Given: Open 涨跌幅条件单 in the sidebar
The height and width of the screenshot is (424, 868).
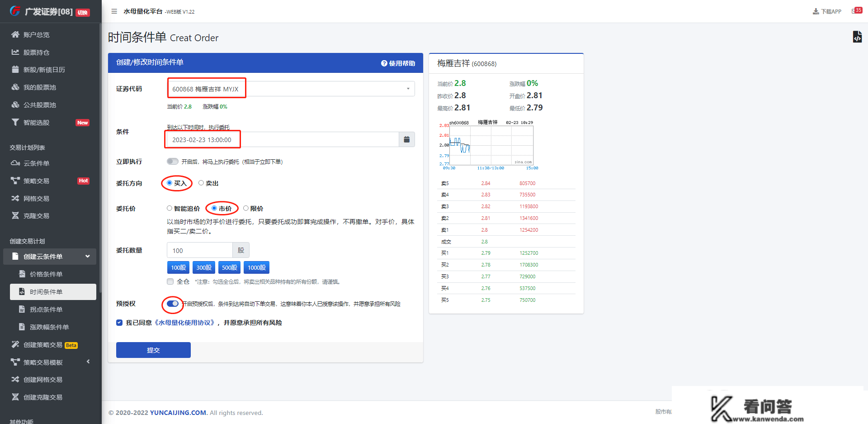Looking at the screenshot, I should [53, 327].
